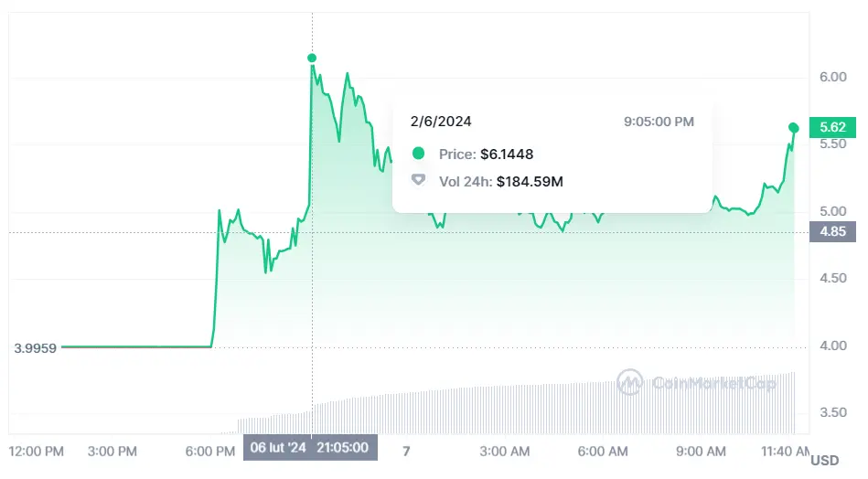Select the gray 4.85 crosshair price label
The width and height of the screenshot is (868, 479).
[x=832, y=232]
